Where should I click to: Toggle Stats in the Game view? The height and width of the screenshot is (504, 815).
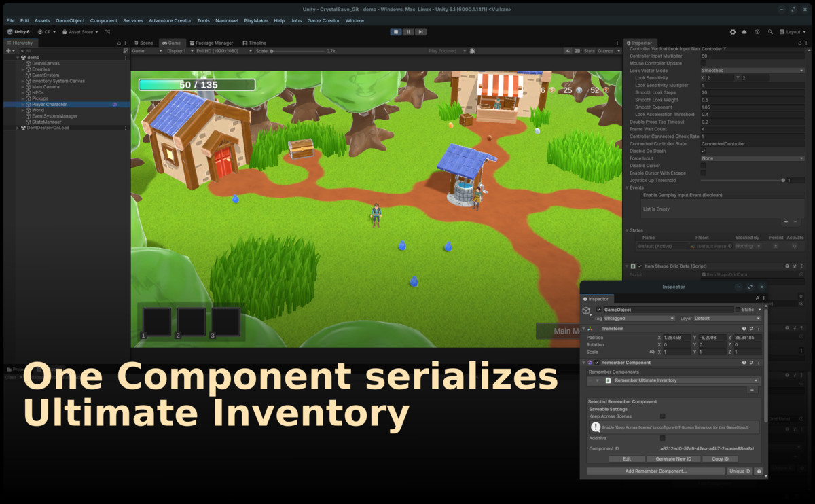(x=589, y=51)
